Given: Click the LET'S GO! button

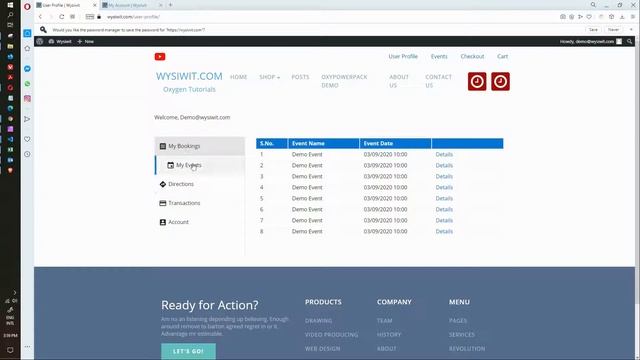Looking at the screenshot, I should point(188,351).
